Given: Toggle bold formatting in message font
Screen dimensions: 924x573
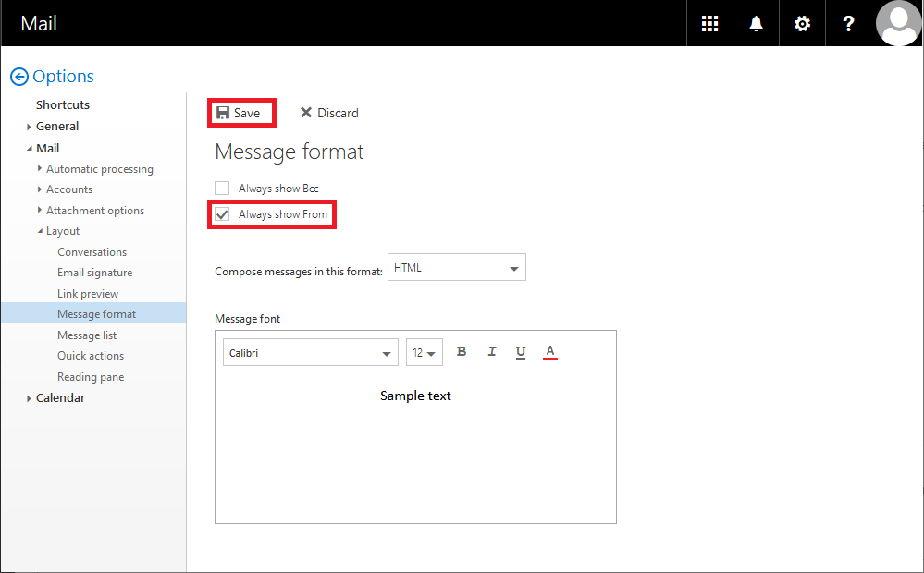Looking at the screenshot, I should (462, 351).
